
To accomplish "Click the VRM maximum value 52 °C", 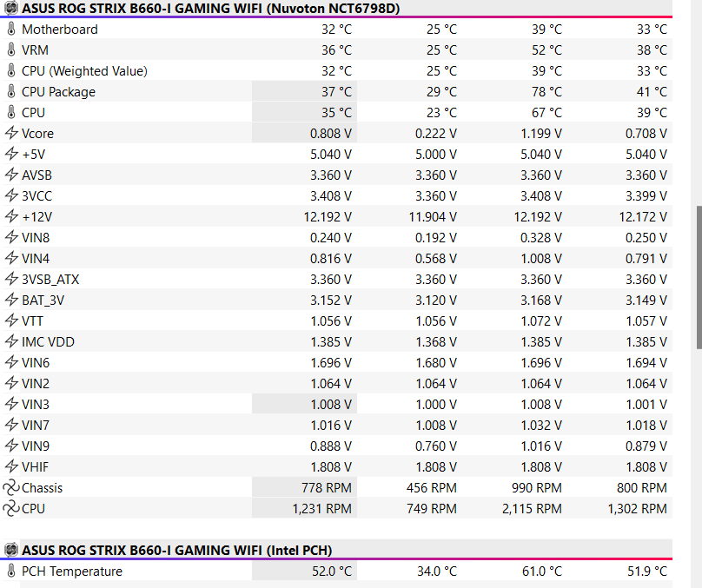I will [546, 50].
